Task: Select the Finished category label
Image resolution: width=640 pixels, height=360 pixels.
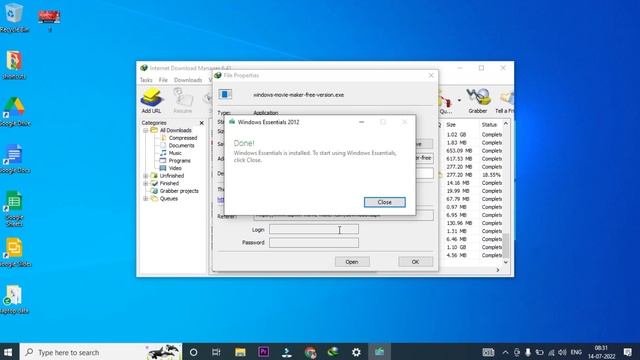Action: (169, 184)
